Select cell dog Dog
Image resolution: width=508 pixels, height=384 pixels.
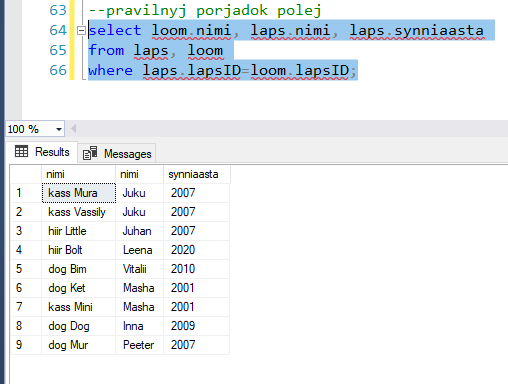click(79, 326)
